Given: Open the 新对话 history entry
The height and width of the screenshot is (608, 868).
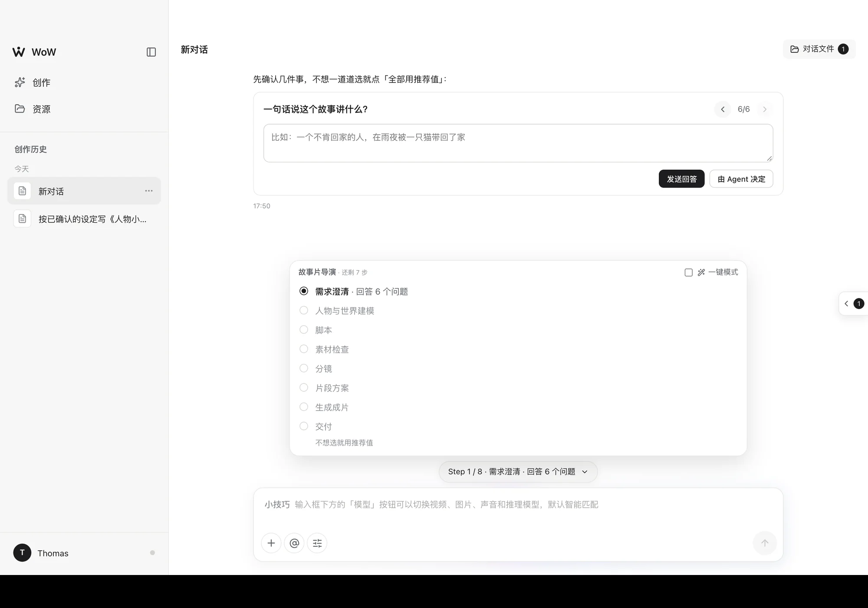Looking at the screenshot, I should click(84, 191).
